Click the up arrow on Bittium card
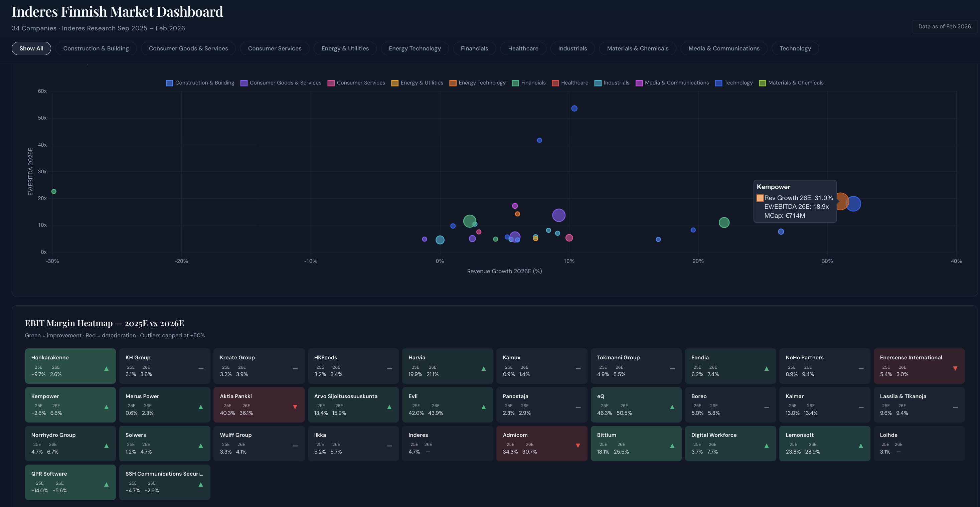Image resolution: width=980 pixels, height=507 pixels. point(672,446)
